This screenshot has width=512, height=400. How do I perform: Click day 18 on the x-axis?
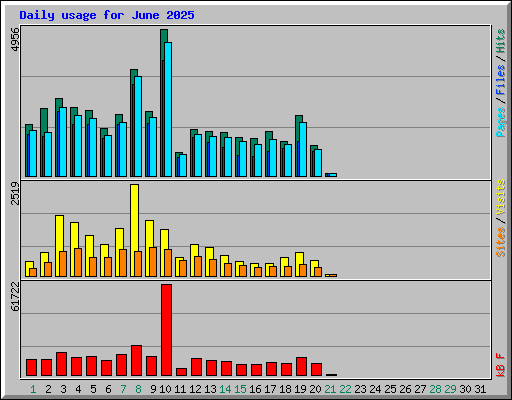point(285,389)
